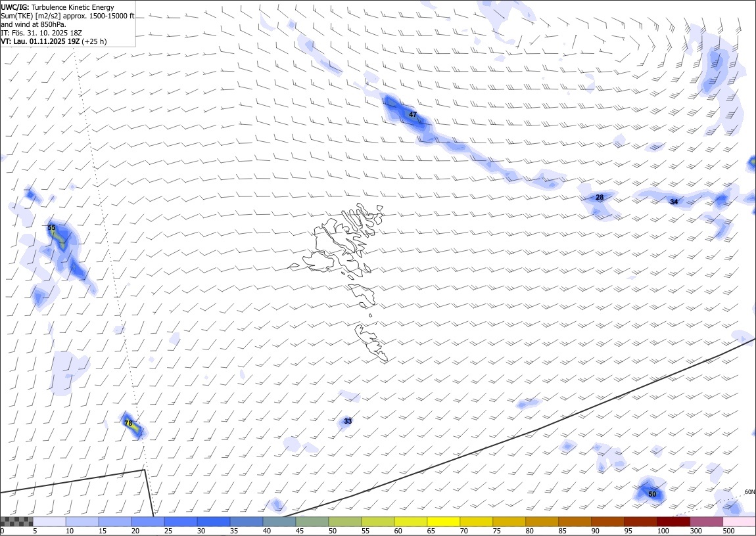
Task: Select the 30–35 legend color swatch
Action: tap(214, 522)
